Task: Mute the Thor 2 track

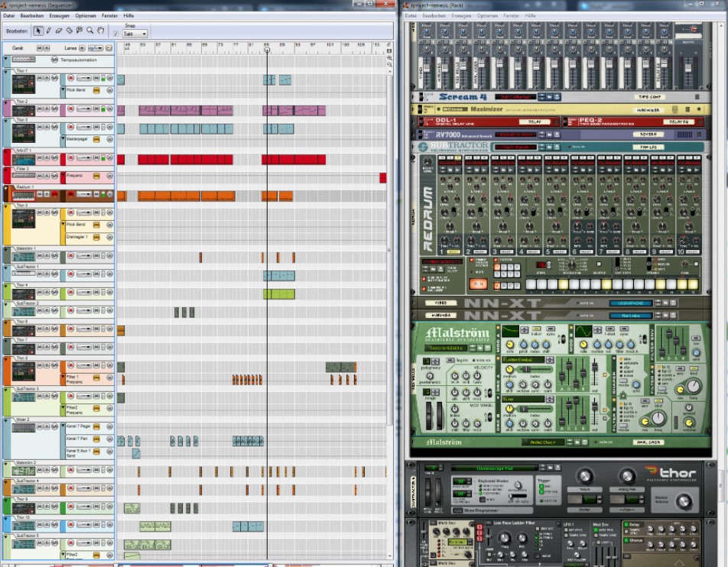Action: pos(40,109)
